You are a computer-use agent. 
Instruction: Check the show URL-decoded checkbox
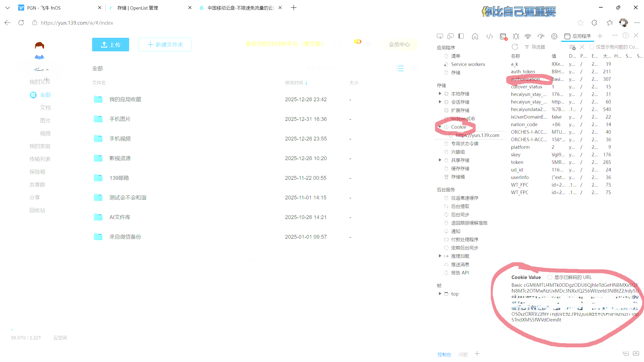pos(550,277)
